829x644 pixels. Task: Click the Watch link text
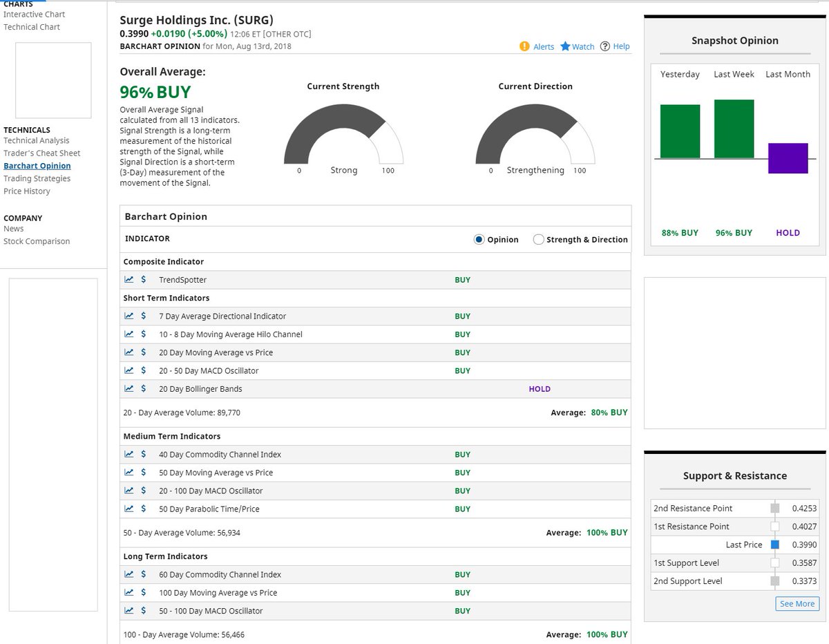(583, 46)
